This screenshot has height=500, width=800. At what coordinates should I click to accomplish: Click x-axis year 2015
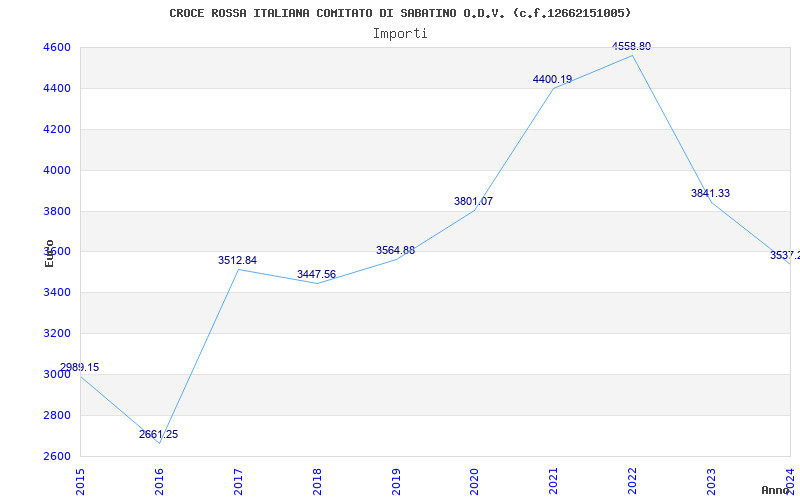pos(80,482)
